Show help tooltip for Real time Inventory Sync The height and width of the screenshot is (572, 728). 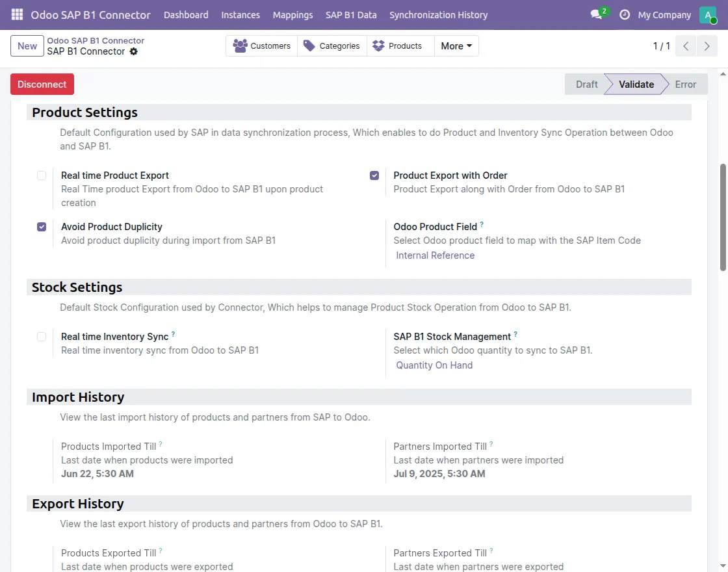pos(173,334)
